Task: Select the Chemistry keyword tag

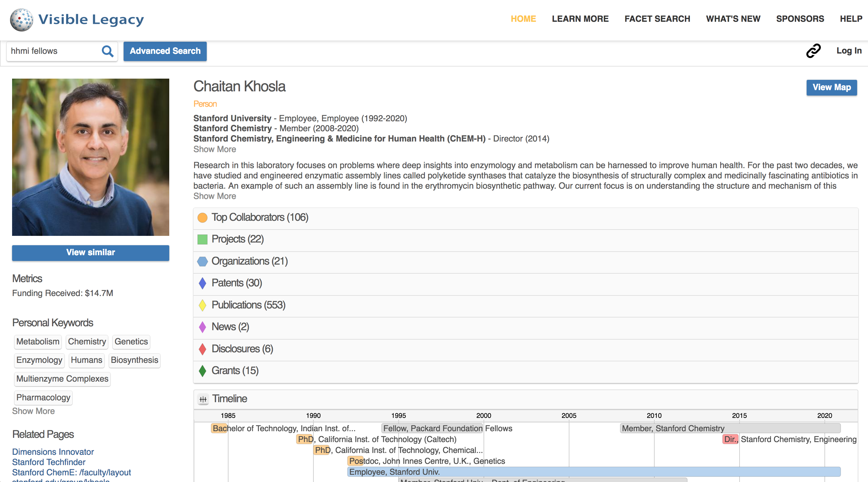Action: point(87,342)
